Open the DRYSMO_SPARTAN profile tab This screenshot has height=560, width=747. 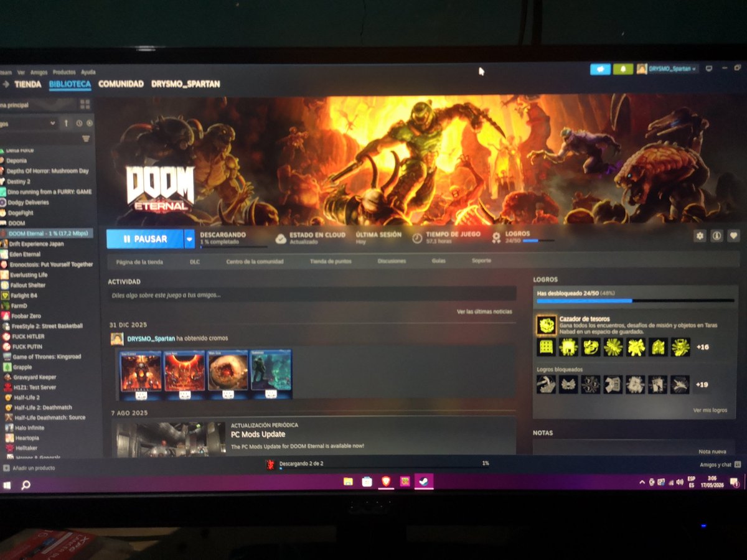tap(186, 84)
